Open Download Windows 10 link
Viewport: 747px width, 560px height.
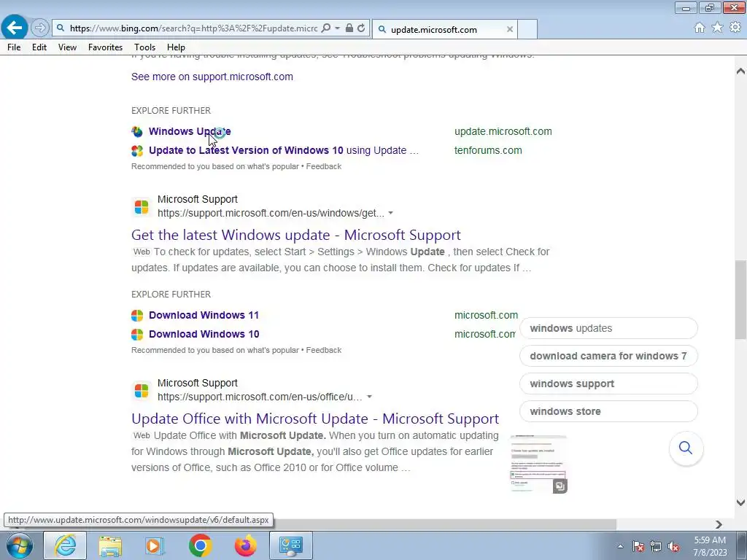(204, 334)
